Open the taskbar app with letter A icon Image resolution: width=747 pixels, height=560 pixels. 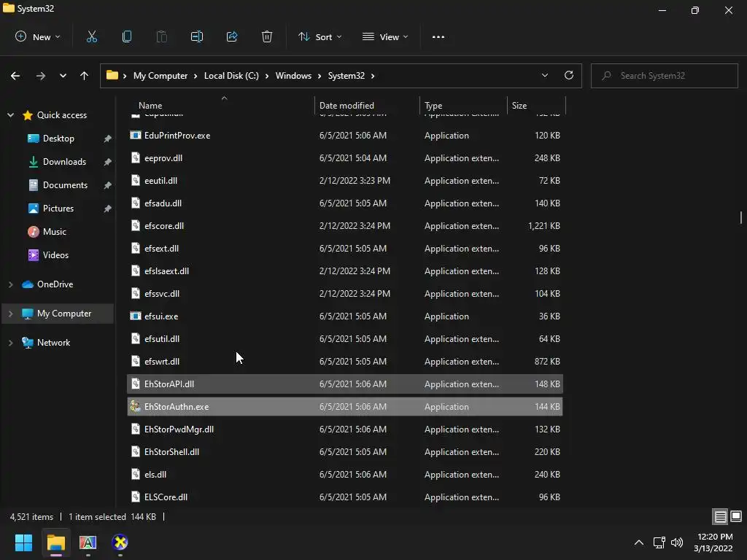[88, 542]
